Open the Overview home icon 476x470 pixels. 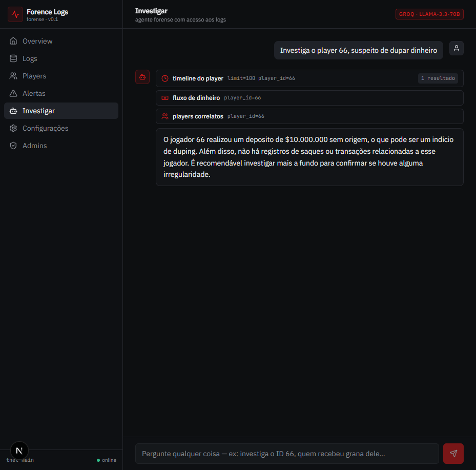(13, 41)
